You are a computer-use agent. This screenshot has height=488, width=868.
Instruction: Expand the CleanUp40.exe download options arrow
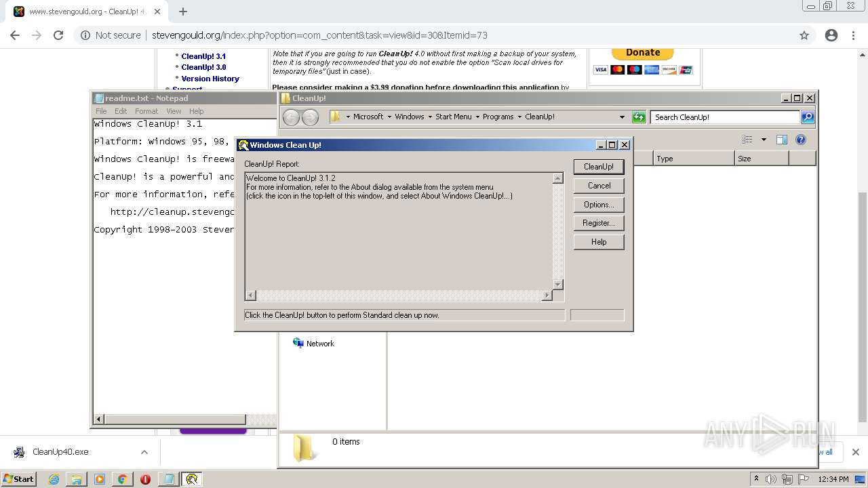click(x=144, y=452)
